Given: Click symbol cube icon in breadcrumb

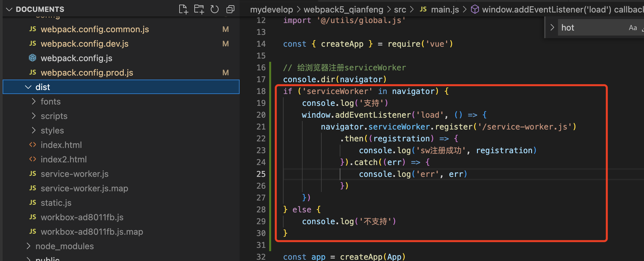Looking at the screenshot, I should tap(475, 9).
